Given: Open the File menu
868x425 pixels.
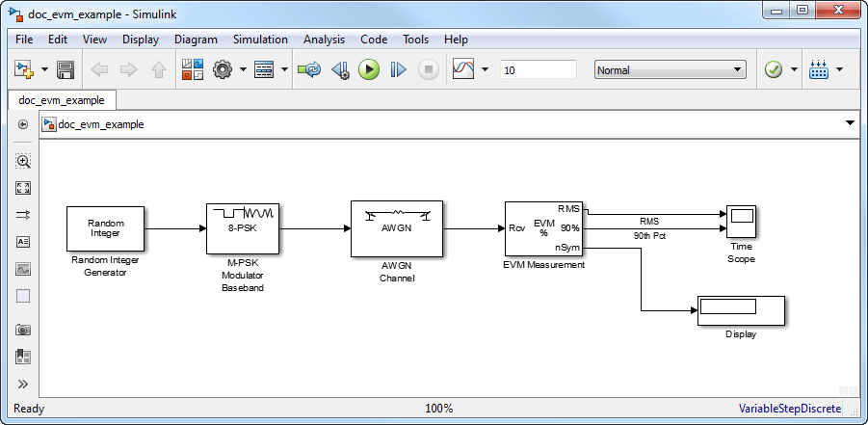Looking at the screenshot, I should tap(24, 40).
